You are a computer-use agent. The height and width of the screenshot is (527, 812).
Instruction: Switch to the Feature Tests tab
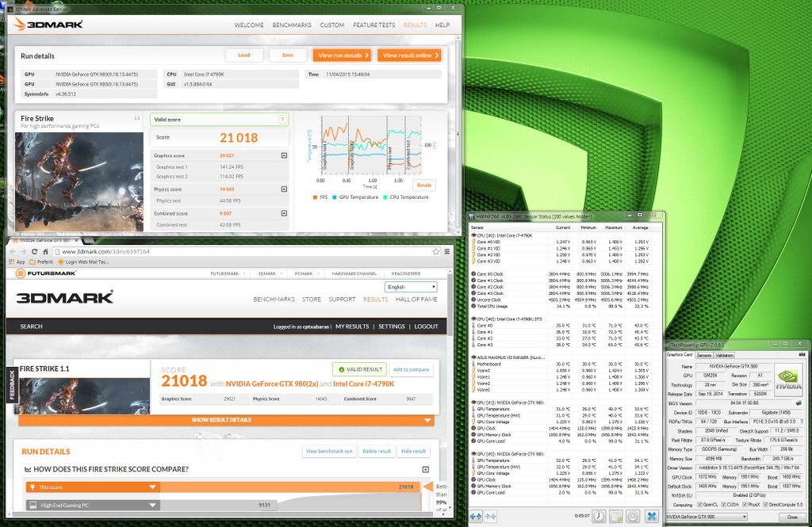click(374, 25)
